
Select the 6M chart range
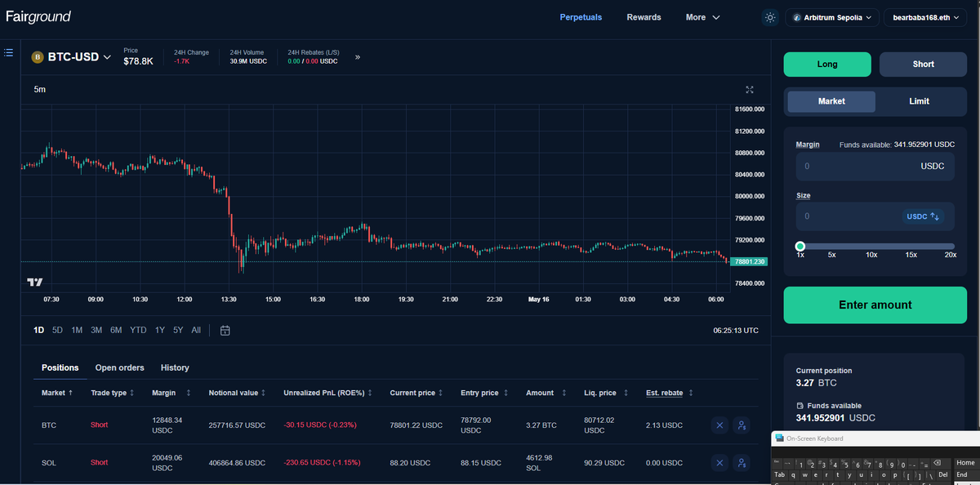[x=116, y=330]
